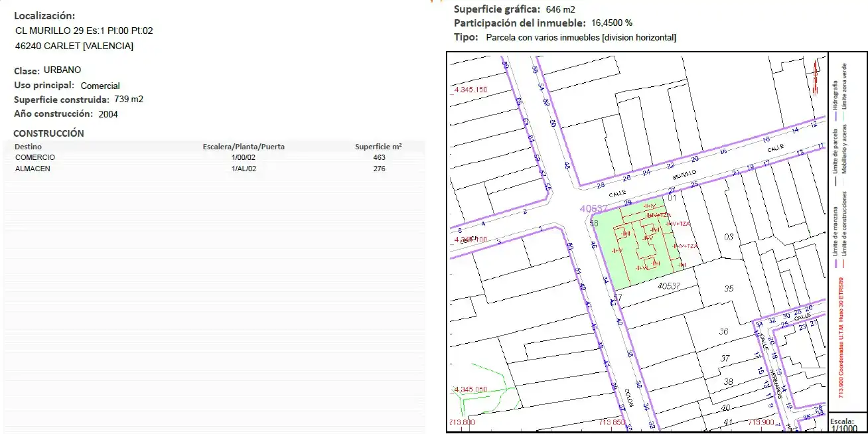Click the address 'CL MURILLO 29 Es:1 Pl:00 Pt:02'
Viewport: 868px width, 434px height.
tap(84, 31)
